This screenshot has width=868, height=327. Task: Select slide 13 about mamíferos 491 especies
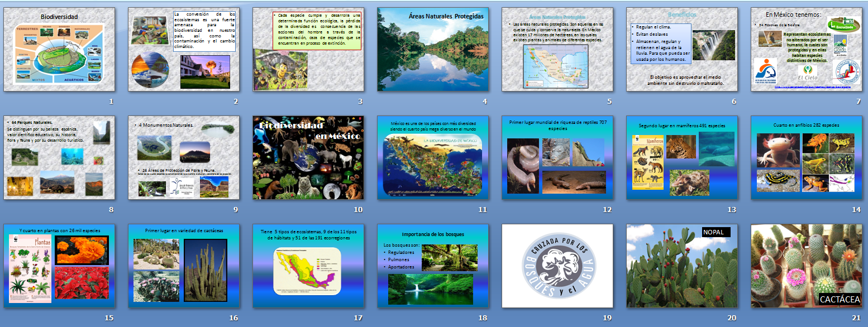[682, 157]
